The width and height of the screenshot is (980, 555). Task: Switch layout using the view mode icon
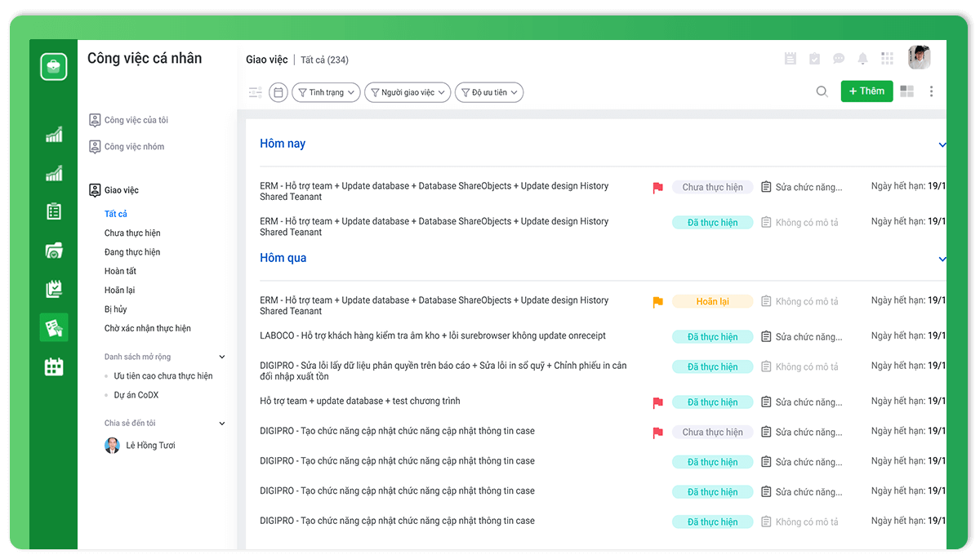907,91
